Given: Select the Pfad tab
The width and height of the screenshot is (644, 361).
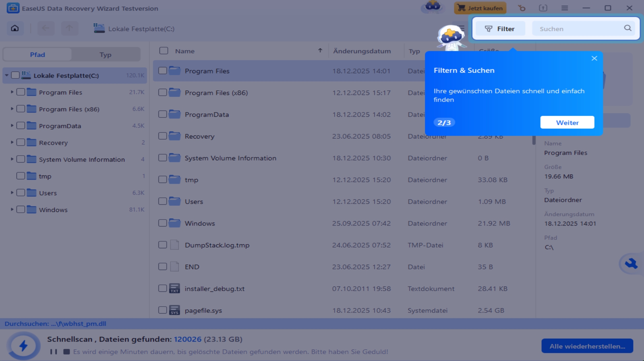Looking at the screenshot, I should click(38, 55).
